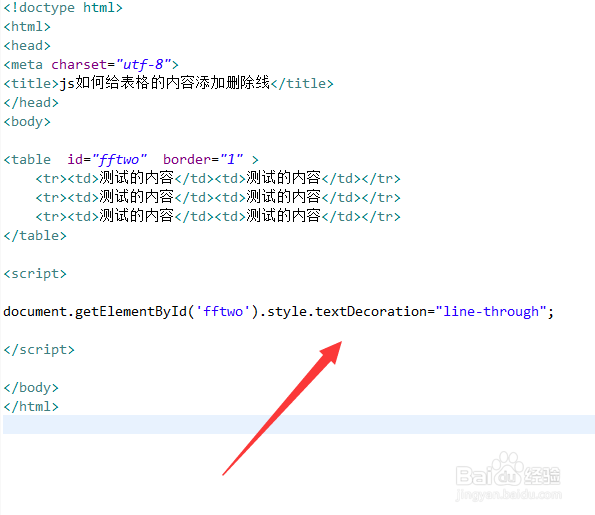Click the closing </script> tag
The height and width of the screenshot is (515, 595).
pos(39,350)
